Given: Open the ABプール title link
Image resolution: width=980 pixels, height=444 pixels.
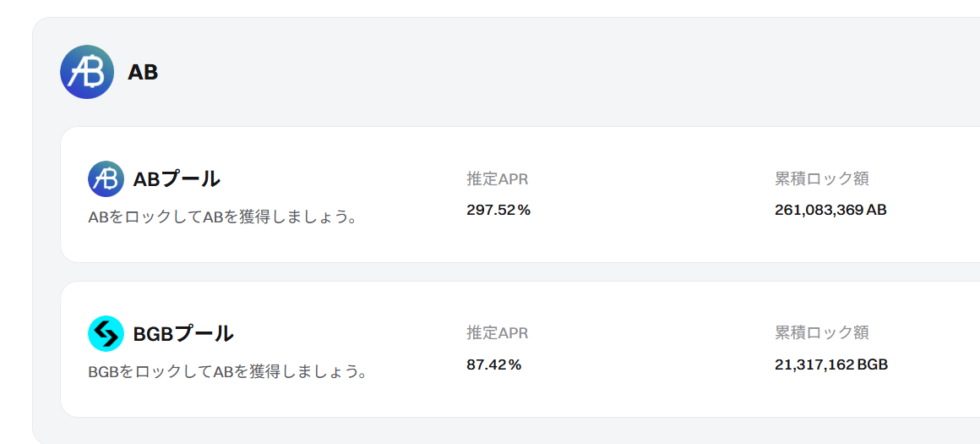Looking at the screenshot, I should coord(177,178).
